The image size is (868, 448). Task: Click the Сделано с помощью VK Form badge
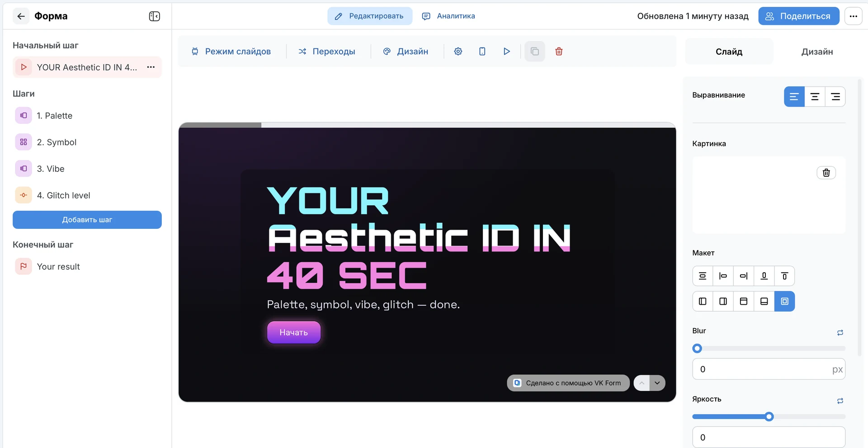pos(568,383)
